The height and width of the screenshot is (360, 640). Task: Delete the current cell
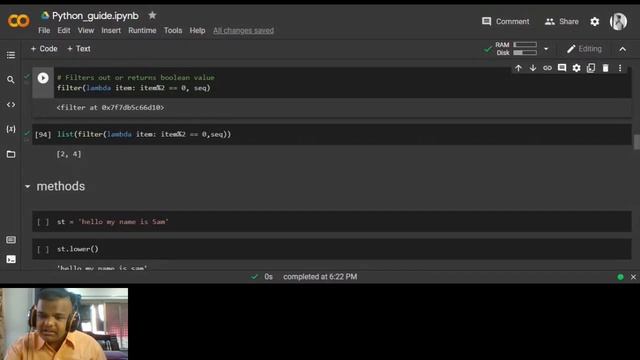[x=606, y=68]
